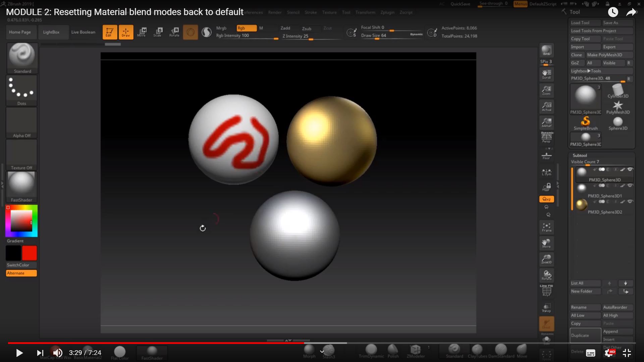This screenshot has height=362, width=644.
Task: Click the BPR render icon
Action: coord(546,51)
